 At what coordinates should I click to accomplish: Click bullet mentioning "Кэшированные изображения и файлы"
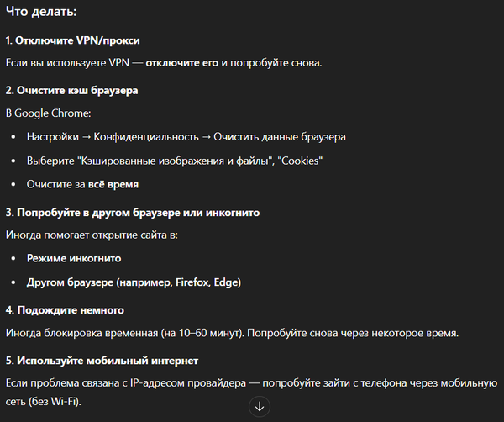pos(175,161)
